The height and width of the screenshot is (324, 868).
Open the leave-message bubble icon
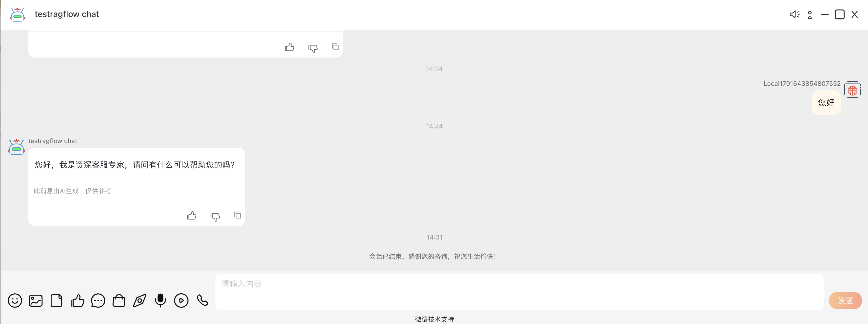click(x=98, y=301)
